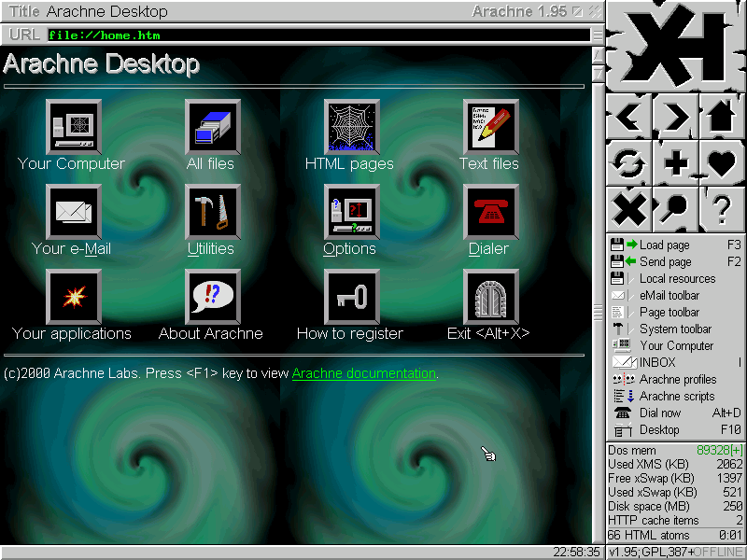Viewport: 747px width, 560px height.
Task: Show the Page toolbar
Action: (675, 312)
